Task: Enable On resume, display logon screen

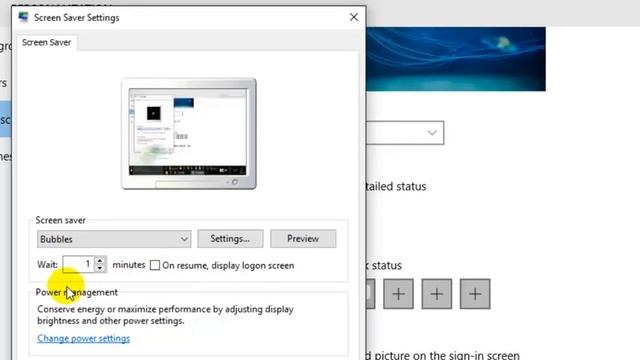Action: [155, 265]
